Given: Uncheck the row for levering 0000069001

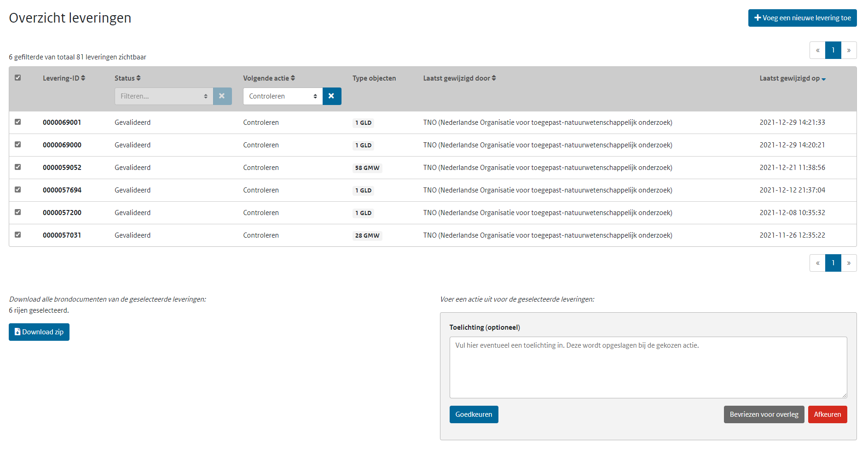Looking at the screenshot, I should (x=18, y=122).
